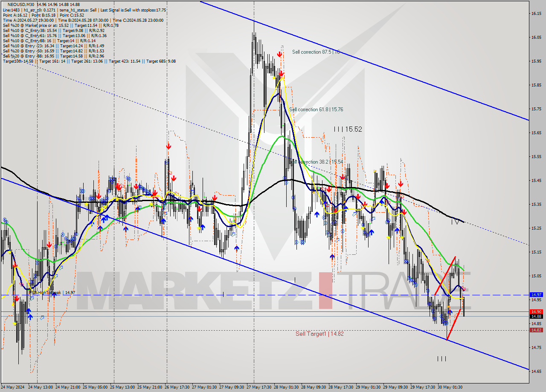Screen dimensions: 546x392
Task: Click the 15.65 price axis value
Action: (536, 133)
